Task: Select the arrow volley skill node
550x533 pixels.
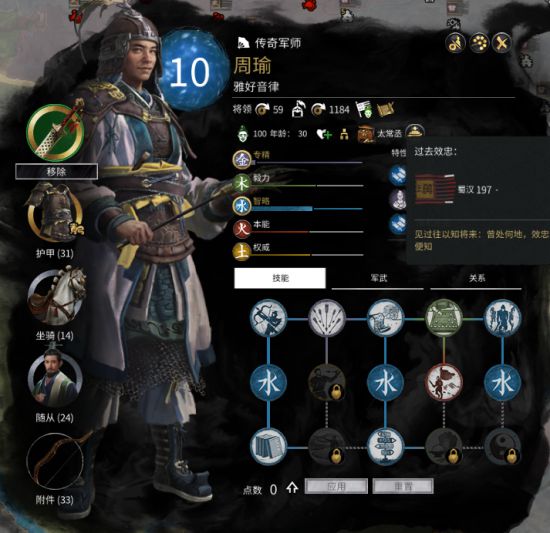Action: pos(327,318)
